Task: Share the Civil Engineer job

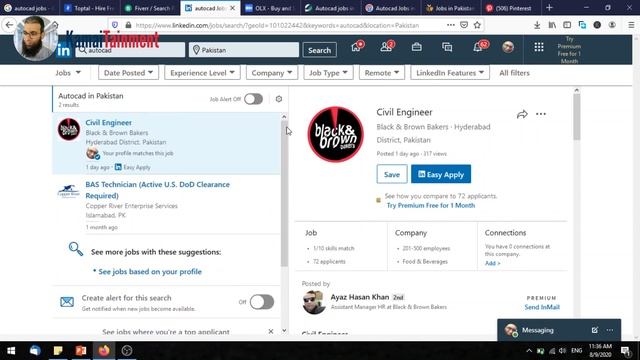Action: pos(522,114)
